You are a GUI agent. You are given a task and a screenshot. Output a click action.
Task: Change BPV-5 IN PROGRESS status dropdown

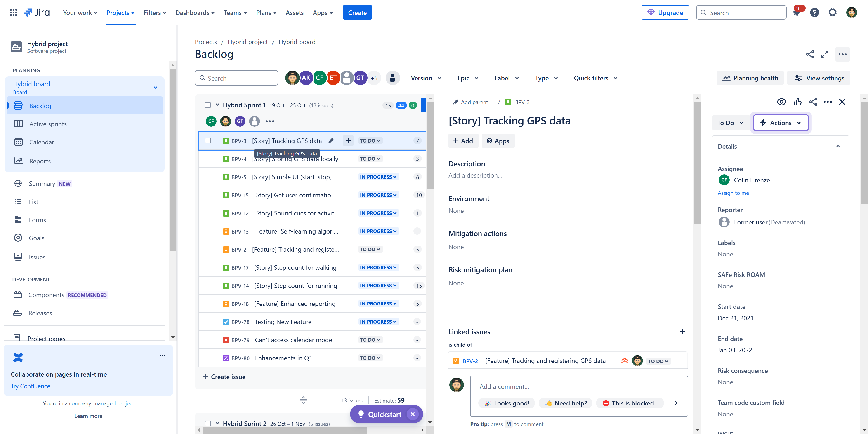pyautogui.click(x=378, y=177)
